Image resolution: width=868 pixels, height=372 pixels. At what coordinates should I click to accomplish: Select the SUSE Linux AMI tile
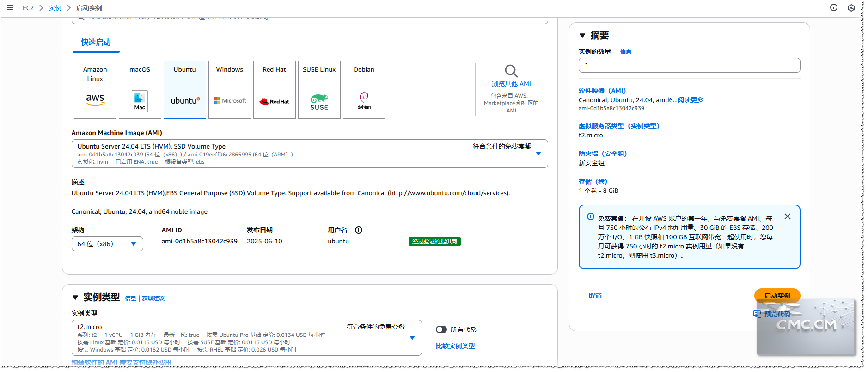pyautogui.click(x=319, y=90)
